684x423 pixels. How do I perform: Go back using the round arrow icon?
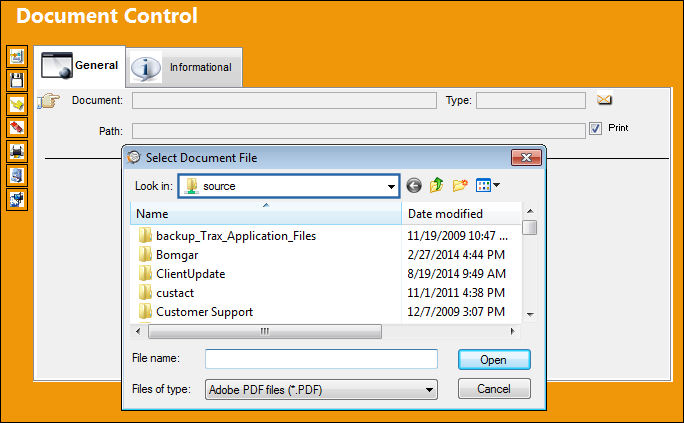(414, 186)
